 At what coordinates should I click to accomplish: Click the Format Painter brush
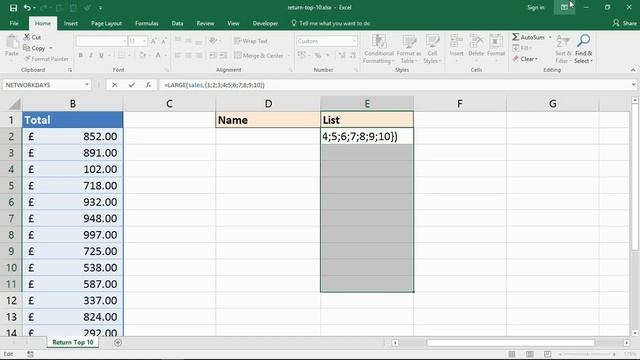[27, 59]
